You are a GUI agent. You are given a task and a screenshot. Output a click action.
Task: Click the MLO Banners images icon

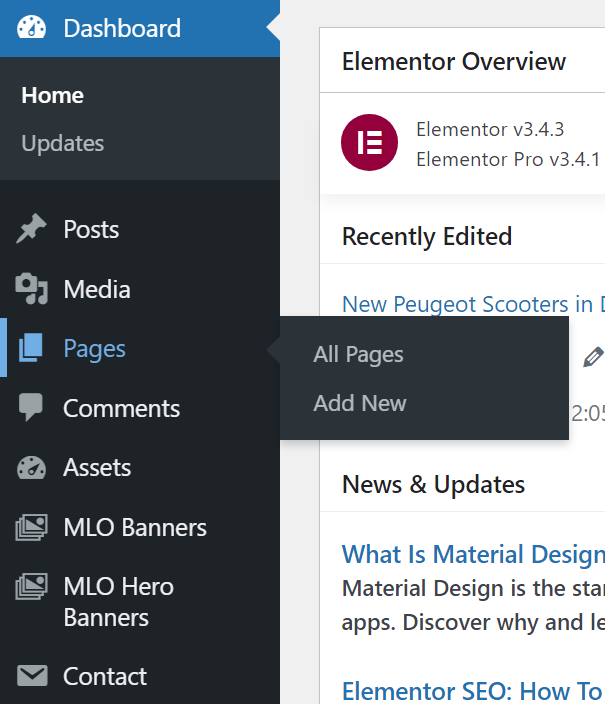point(32,527)
